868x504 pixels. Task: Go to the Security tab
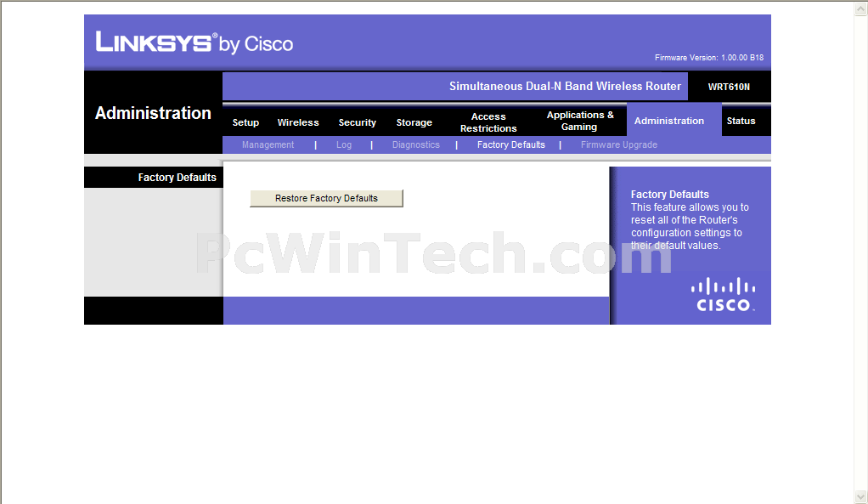click(x=357, y=122)
